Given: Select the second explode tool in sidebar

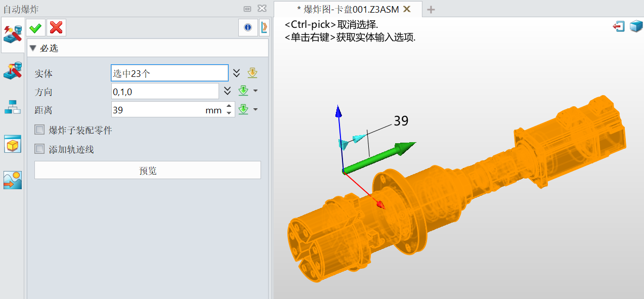Looking at the screenshot, I should point(13,71).
